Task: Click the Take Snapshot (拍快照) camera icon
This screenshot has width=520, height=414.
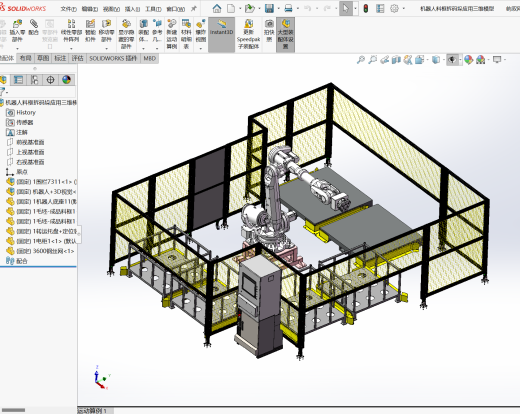Action: tap(269, 30)
